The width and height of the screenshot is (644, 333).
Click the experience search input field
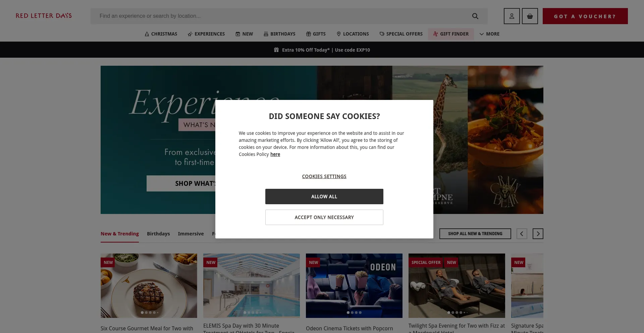pyautogui.click(x=282, y=16)
